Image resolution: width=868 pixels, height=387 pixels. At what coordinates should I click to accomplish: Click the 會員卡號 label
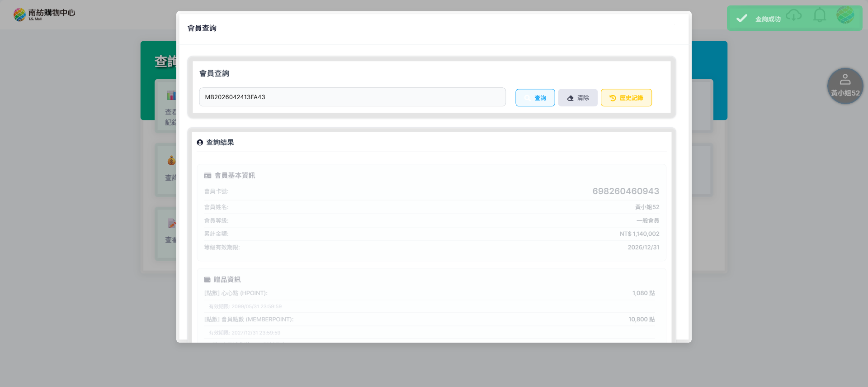pyautogui.click(x=216, y=191)
